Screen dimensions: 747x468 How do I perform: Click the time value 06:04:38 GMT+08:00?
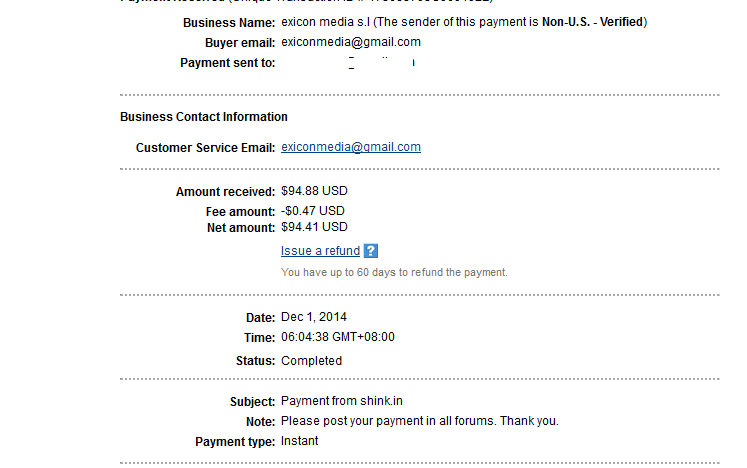(338, 337)
